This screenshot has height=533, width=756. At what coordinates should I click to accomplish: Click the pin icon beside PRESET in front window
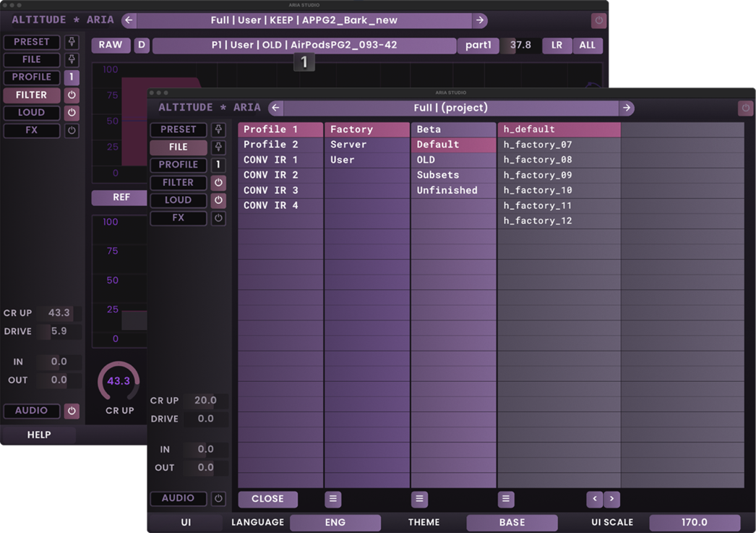pyautogui.click(x=218, y=129)
